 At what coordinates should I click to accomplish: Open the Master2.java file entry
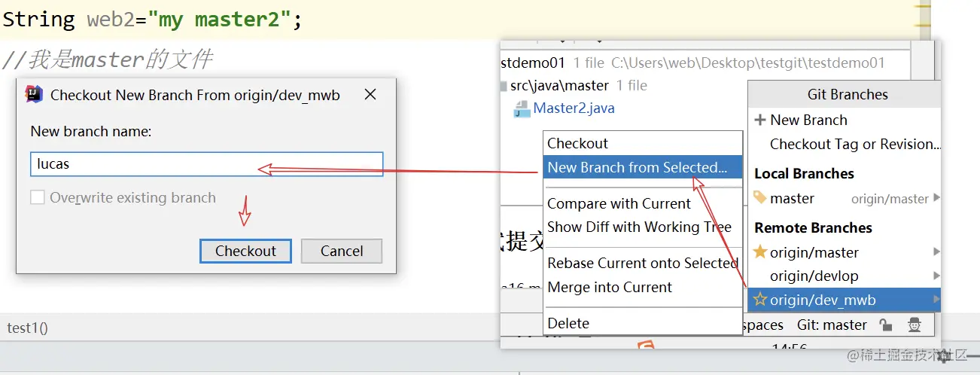tap(574, 108)
